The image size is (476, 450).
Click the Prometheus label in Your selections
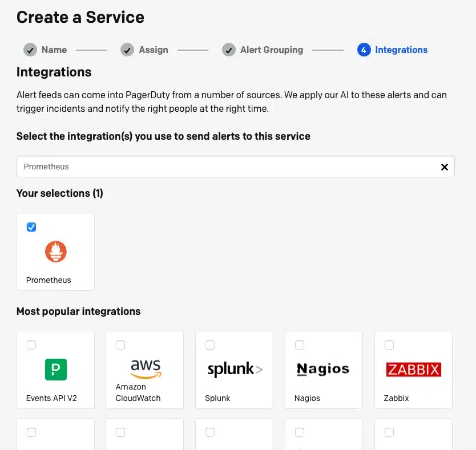coord(49,280)
